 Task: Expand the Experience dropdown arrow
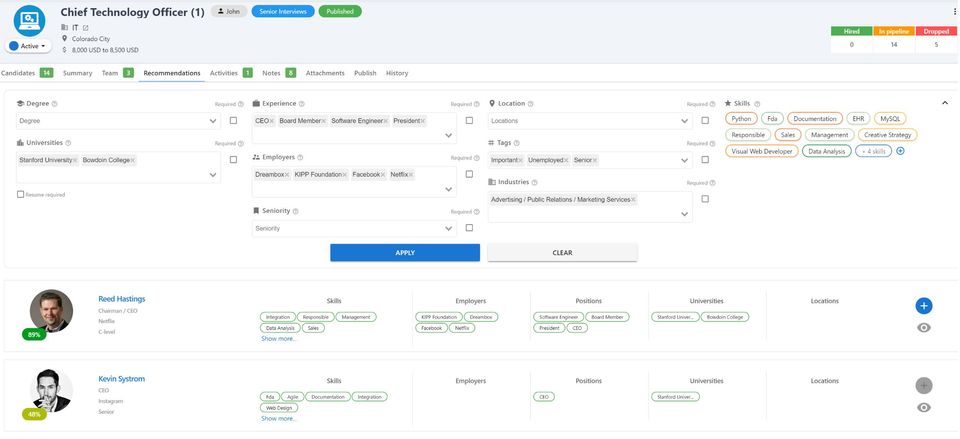(448, 136)
